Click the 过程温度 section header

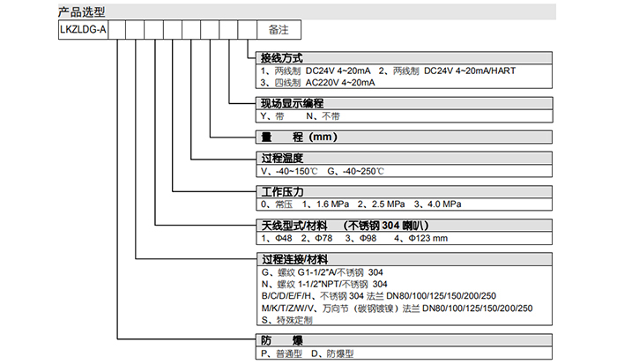tap(284, 159)
